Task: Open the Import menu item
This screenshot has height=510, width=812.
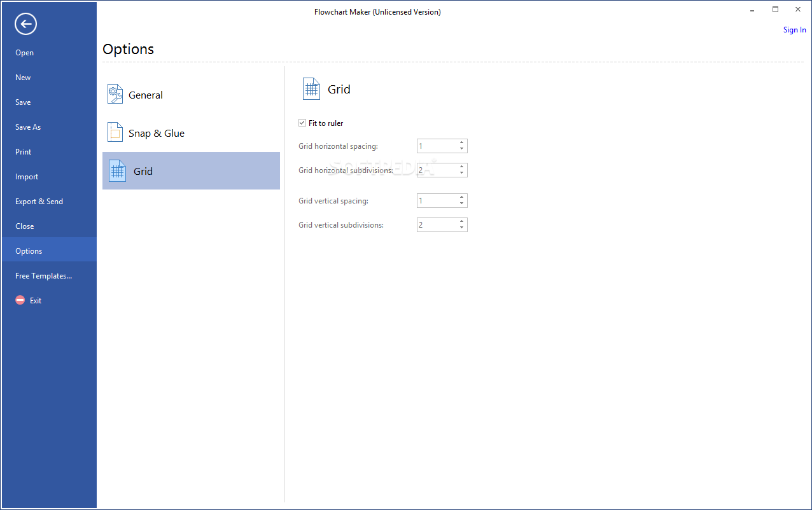Action: click(x=49, y=177)
